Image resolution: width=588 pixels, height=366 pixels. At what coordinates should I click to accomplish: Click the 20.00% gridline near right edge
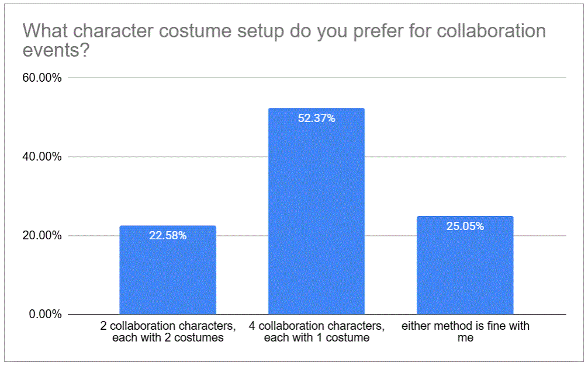540,236
